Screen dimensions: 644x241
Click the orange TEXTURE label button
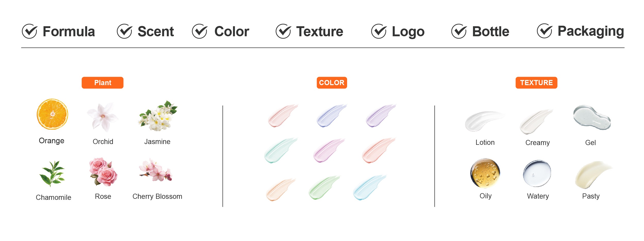(x=536, y=83)
